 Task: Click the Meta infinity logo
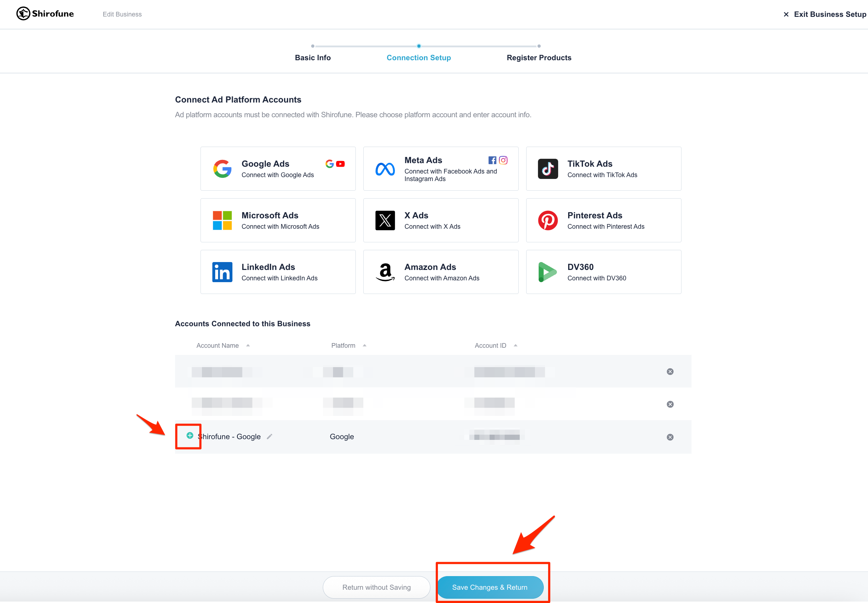[x=385, y=169]
